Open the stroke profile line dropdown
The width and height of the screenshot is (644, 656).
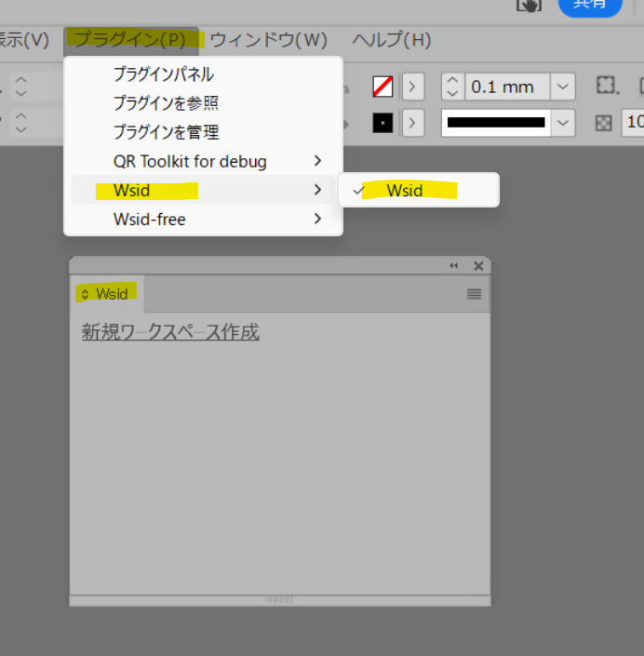click(563, 123)
